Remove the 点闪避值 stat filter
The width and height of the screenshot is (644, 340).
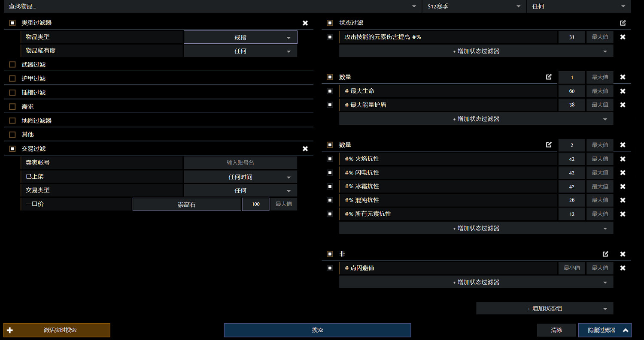623,268
